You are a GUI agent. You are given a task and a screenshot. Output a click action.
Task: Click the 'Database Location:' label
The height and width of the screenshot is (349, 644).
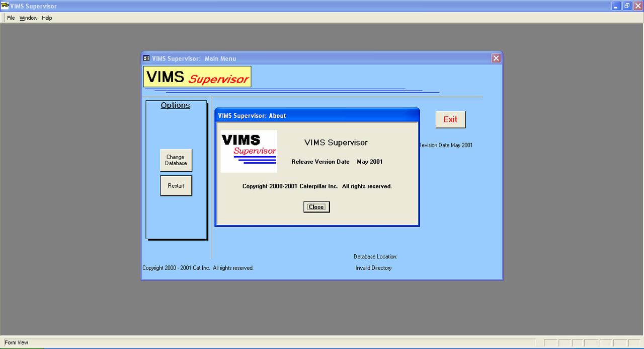point(375,257)
